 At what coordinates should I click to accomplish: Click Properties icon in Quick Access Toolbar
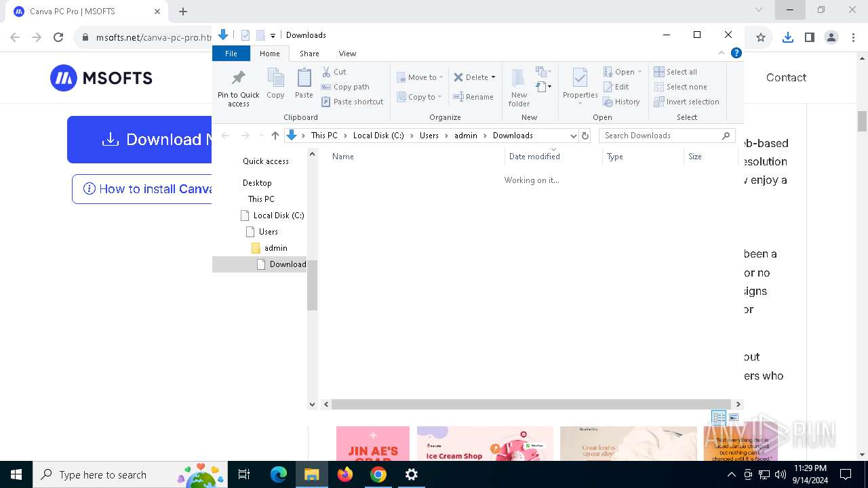click(x=245, y=35)
